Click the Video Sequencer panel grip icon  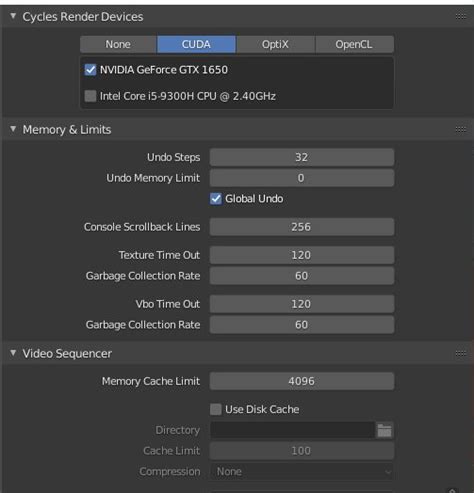pyautogui.click(x=461, y=353)
